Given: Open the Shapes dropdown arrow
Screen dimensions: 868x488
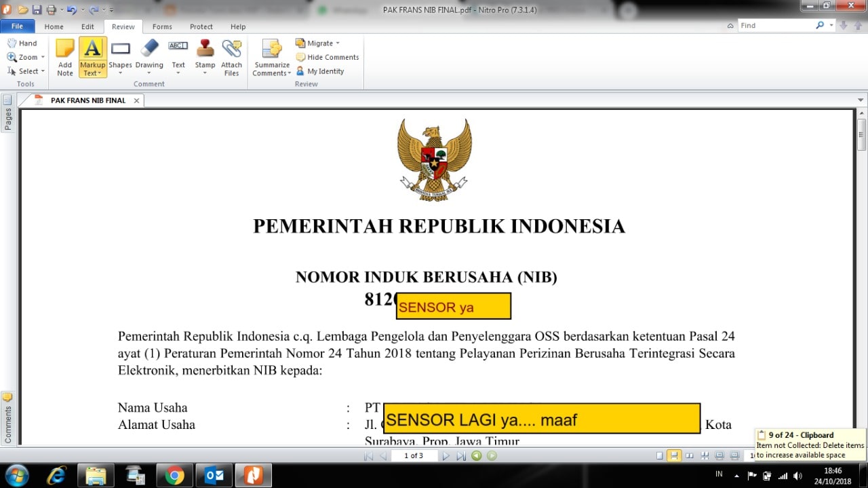Looking at the screenshot, I should tap(121, 73).
